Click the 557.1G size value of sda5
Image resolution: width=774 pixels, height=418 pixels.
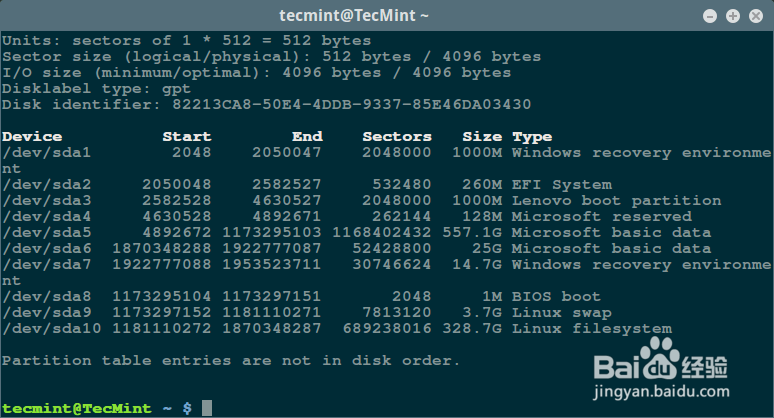[472, 232]
